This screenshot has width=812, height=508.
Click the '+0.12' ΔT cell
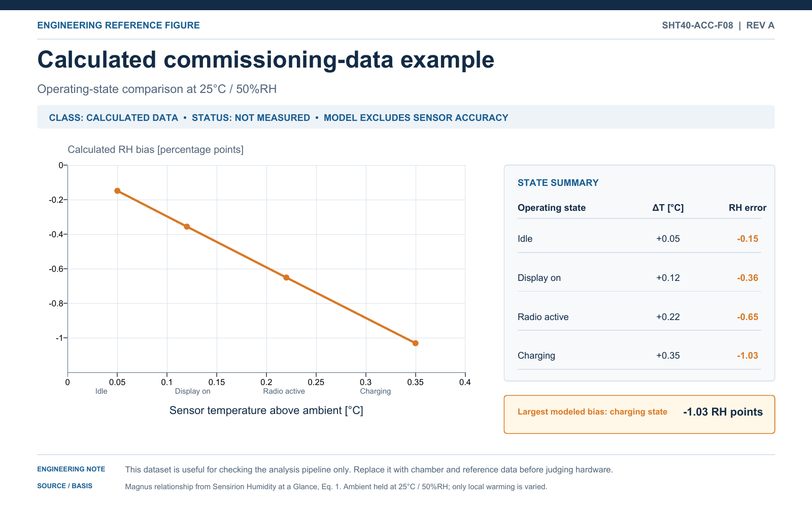point(668,278)
